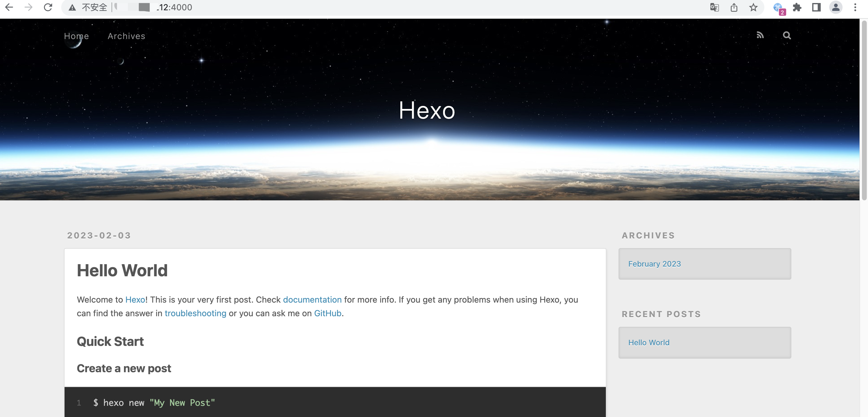
Task: Ask a question via the GitHub link
Action: pyautogui.click(x=327, y=313)
